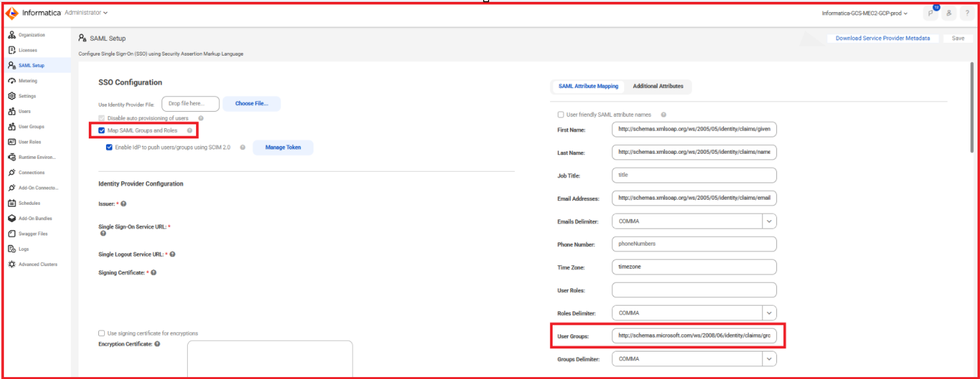
Task: Open the Logs sidebar icon
Action: 12,249
